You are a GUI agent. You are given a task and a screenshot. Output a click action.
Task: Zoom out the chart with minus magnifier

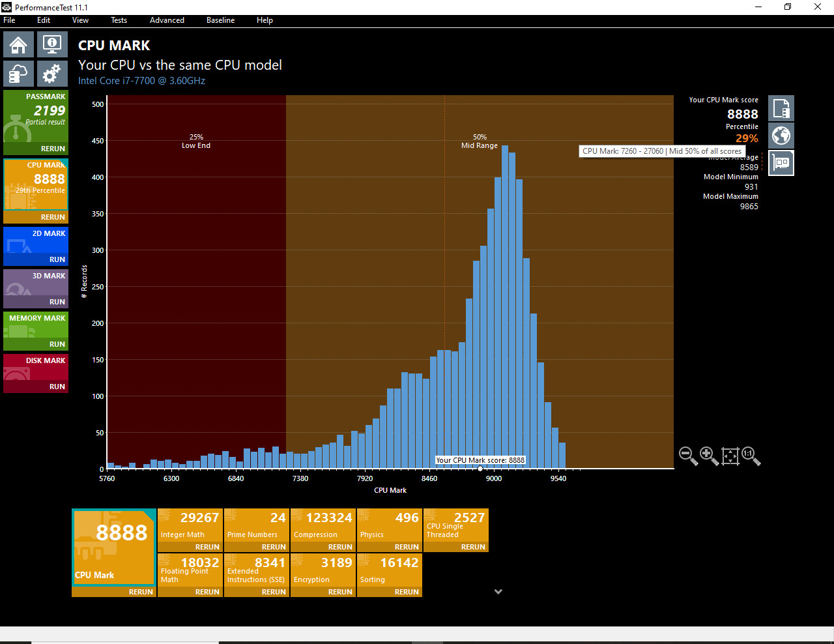coord(688,456)
